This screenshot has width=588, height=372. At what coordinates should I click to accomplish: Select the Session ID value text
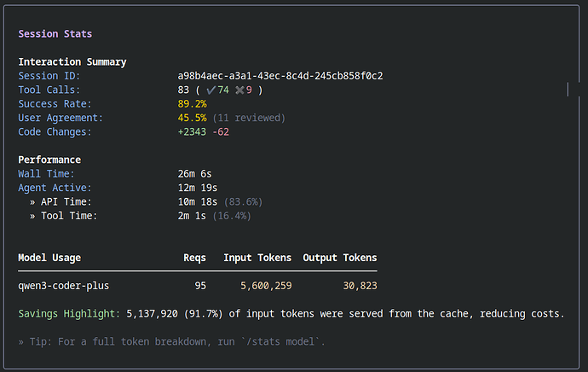(280, 76)
